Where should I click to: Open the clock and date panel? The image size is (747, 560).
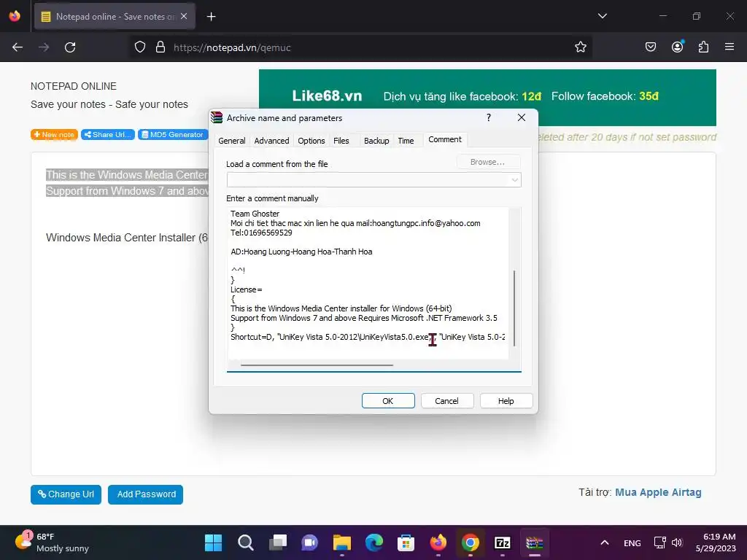click(716, 542)
